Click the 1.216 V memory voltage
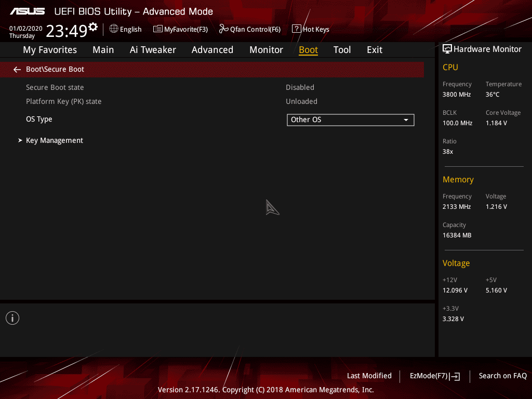Image resolution: width=532 pixels, height=399 pixels. (496, 207)
